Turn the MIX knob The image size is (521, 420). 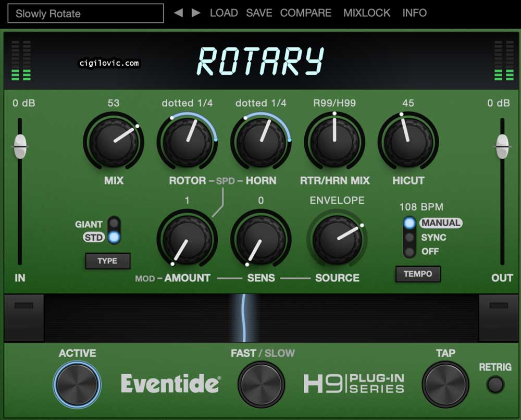[114, 142]
